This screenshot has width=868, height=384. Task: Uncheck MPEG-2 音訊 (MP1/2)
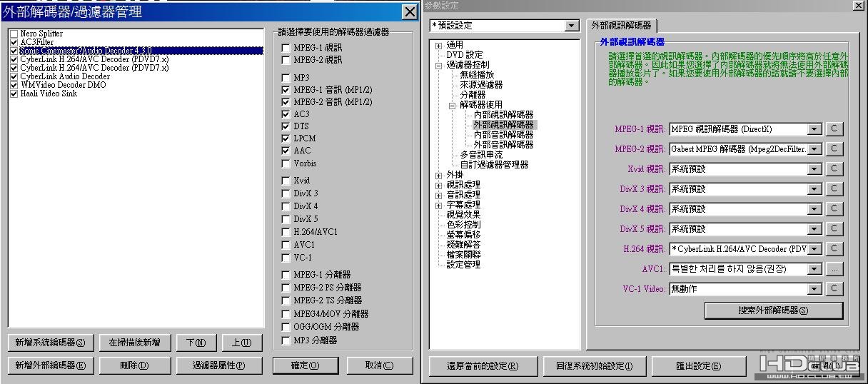click(286, 102)
